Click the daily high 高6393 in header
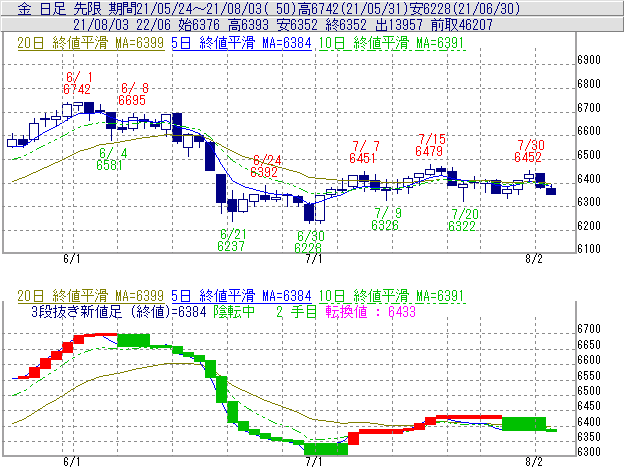 pos(249,25)
